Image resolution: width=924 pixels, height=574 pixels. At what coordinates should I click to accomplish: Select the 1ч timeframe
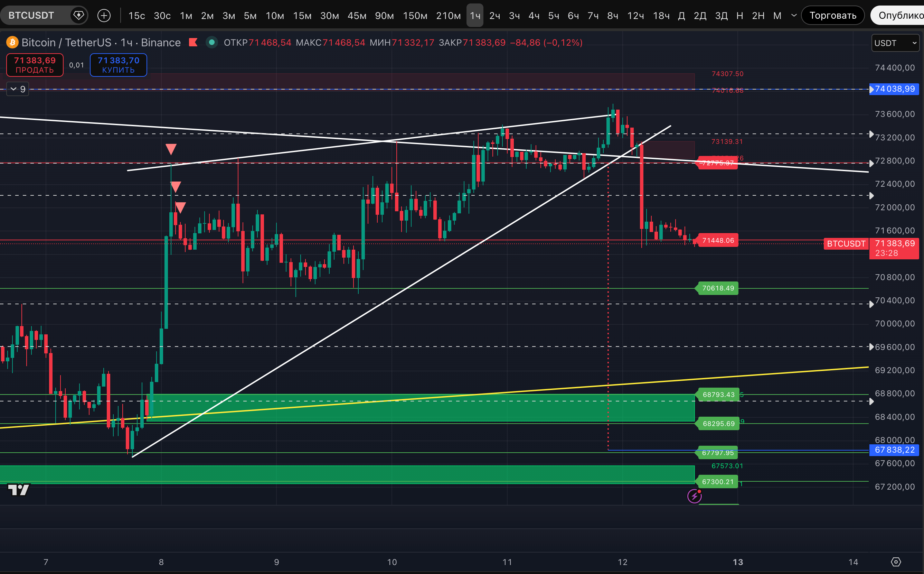pos(475,16)
